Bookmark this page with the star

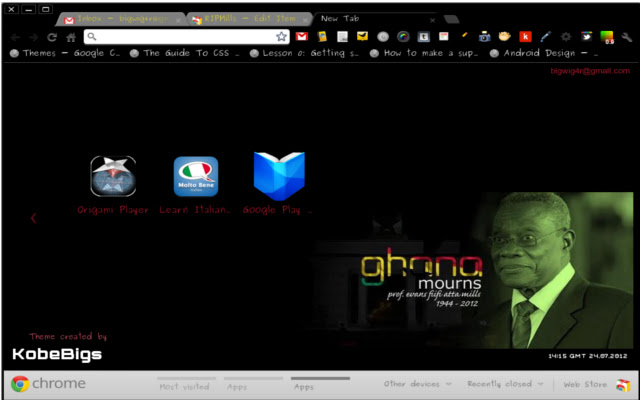point(281,37)
